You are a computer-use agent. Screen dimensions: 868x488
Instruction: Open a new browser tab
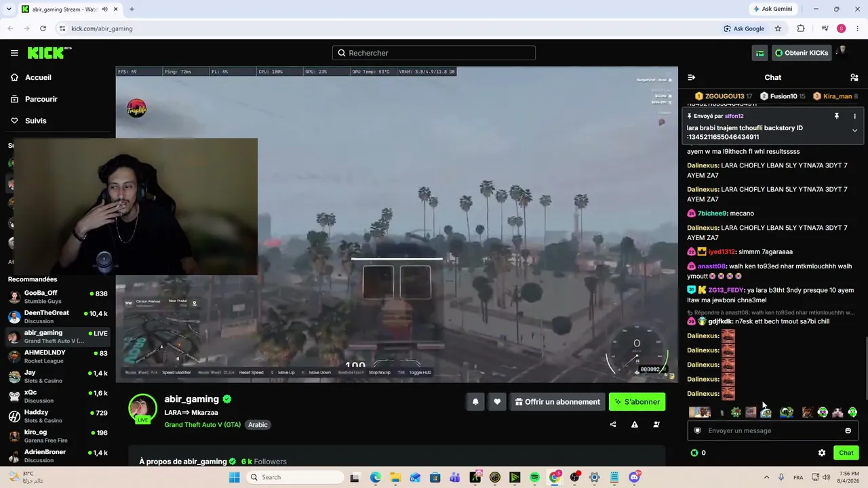132,9
